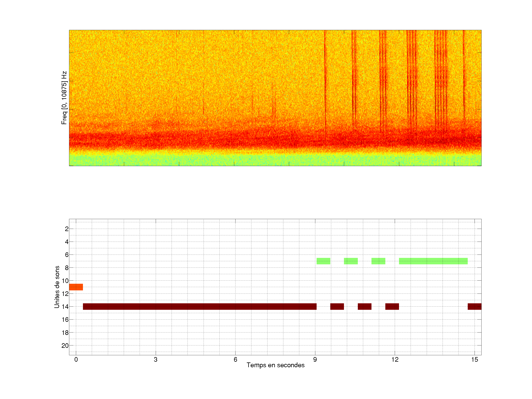The height and width of the screenshot is (399, 532).
Task: Select the first green segment after 9 seconds
Action: [323, 261]
